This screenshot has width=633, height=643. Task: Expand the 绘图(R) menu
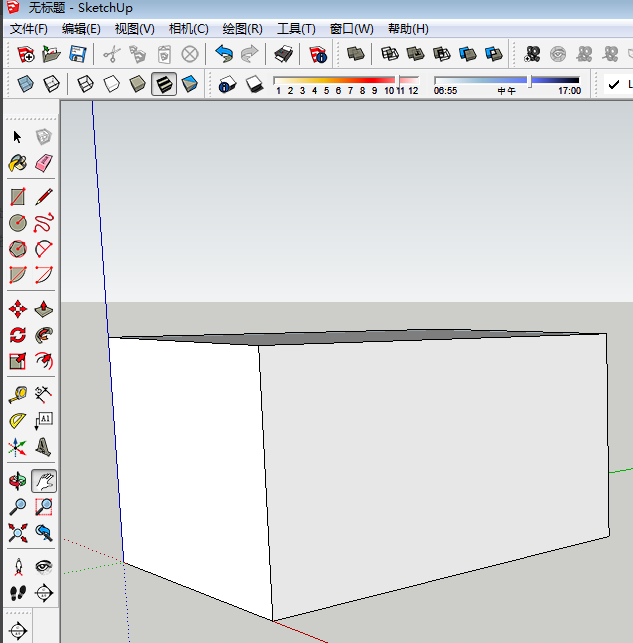pyautogui.click(x=242, y=29)
